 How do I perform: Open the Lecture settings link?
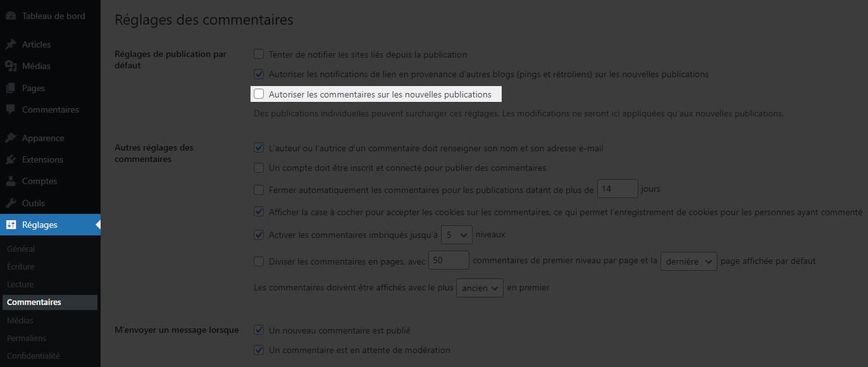coord(20,285)
